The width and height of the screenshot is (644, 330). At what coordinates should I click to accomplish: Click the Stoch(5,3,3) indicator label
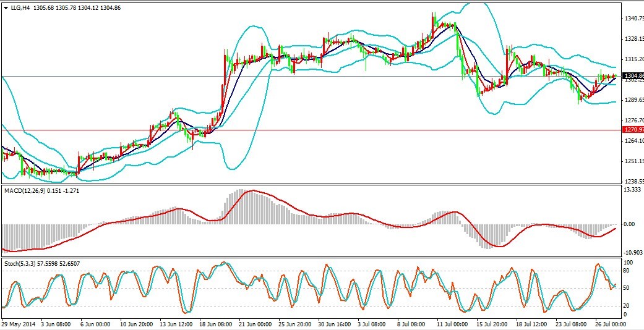point(21,263)
